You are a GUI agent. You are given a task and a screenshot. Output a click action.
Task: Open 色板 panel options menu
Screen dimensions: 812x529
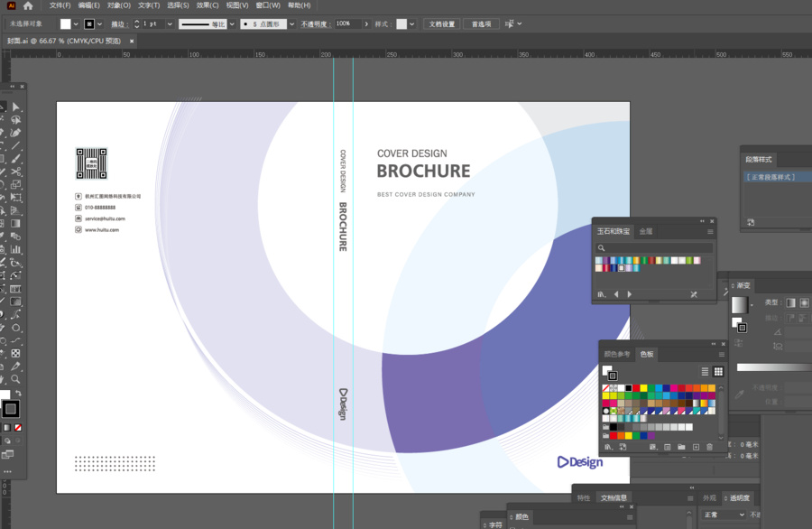click(x=722, y=355)
